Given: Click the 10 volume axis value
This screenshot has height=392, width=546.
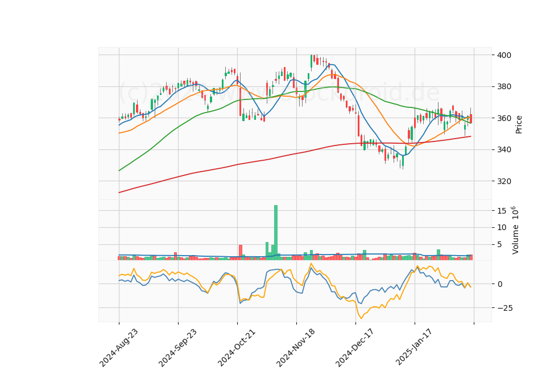Looking at the screenshot, I should 502,227.
